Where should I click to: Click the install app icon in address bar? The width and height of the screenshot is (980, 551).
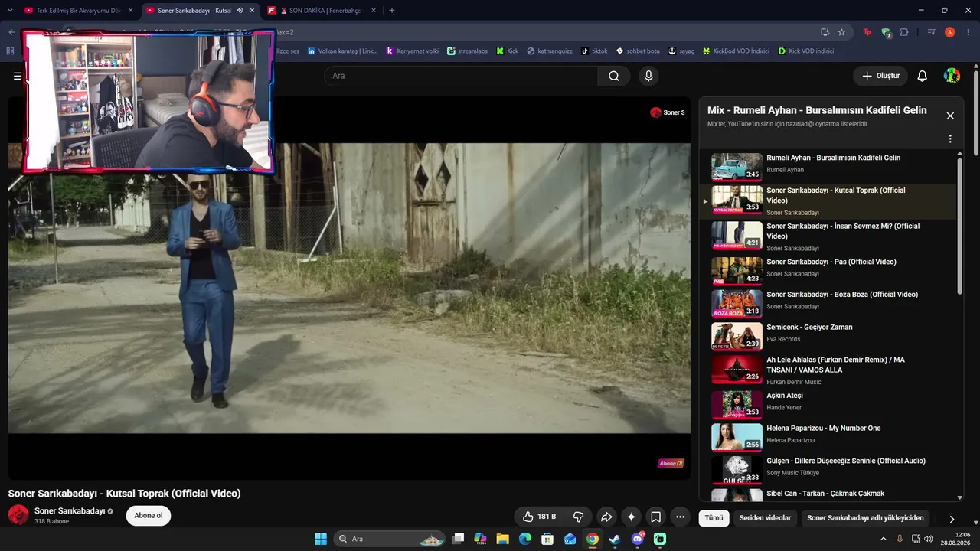[825, 32]
